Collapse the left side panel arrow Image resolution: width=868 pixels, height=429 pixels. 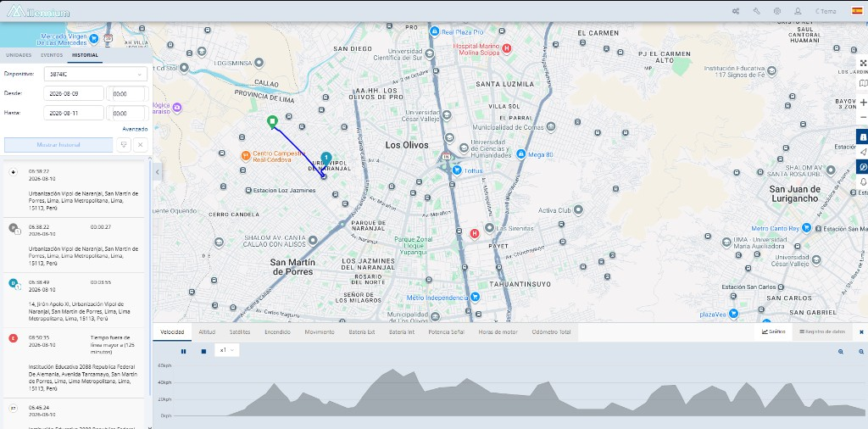[157, 172]
